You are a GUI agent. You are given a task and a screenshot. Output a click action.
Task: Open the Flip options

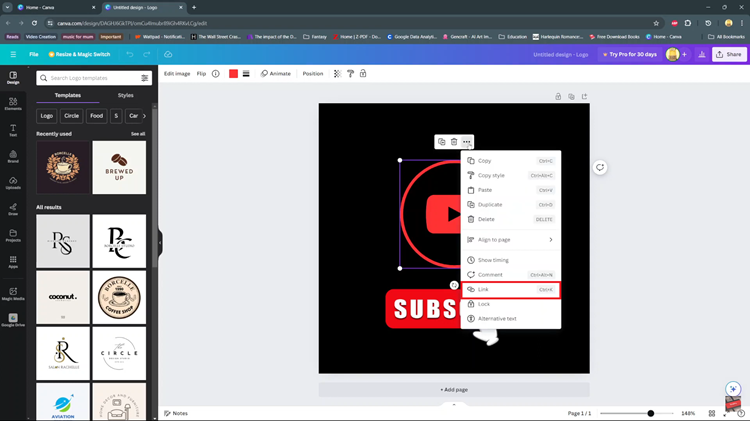click(x=201, y=74)
